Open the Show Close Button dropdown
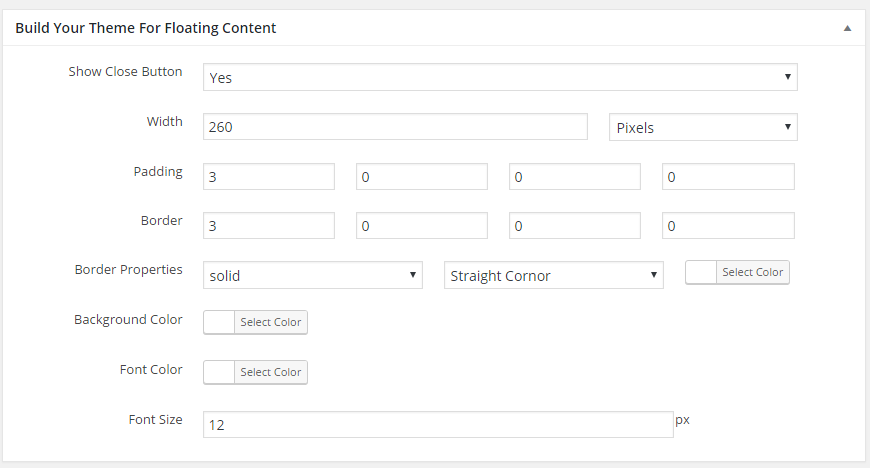This screenshot has width=870, height=468. click(x=500, y=77)
